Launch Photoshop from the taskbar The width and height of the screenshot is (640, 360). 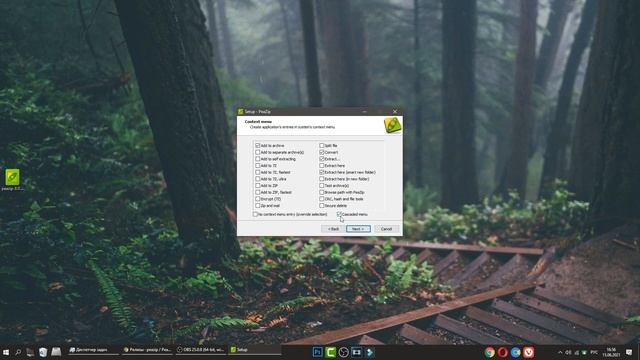pyautogui.click(x=318, y=352)
